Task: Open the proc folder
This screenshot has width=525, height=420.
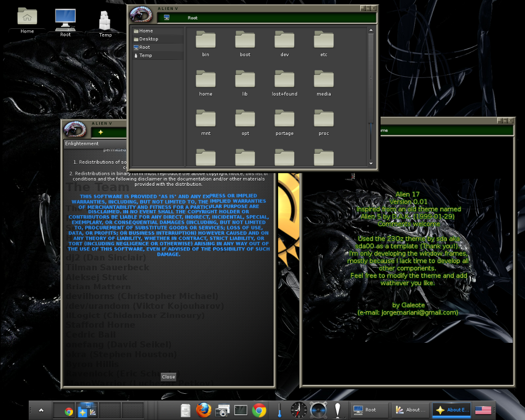Action: point(324,122)
